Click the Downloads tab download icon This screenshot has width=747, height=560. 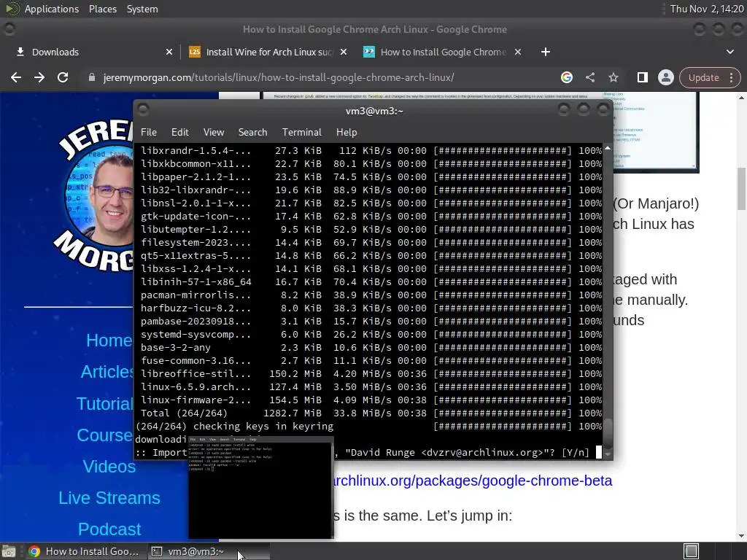point(20,52)
